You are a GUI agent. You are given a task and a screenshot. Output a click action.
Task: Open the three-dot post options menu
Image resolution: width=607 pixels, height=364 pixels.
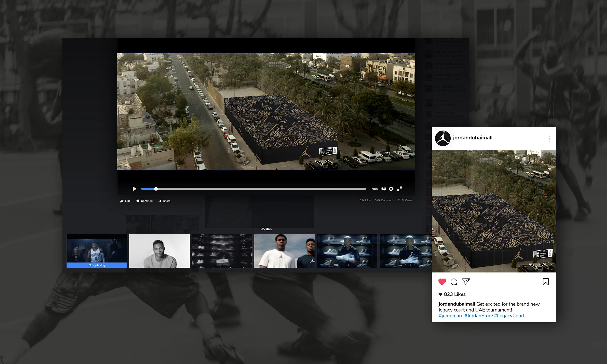tap(549, 139)
